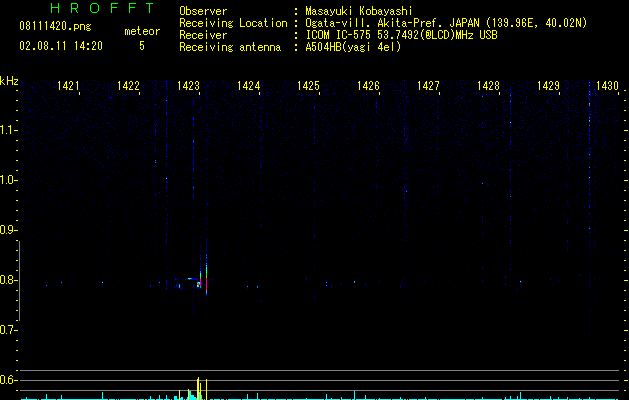Click time axis label 1428
The image size is (629, 400).
click(488, 86)
